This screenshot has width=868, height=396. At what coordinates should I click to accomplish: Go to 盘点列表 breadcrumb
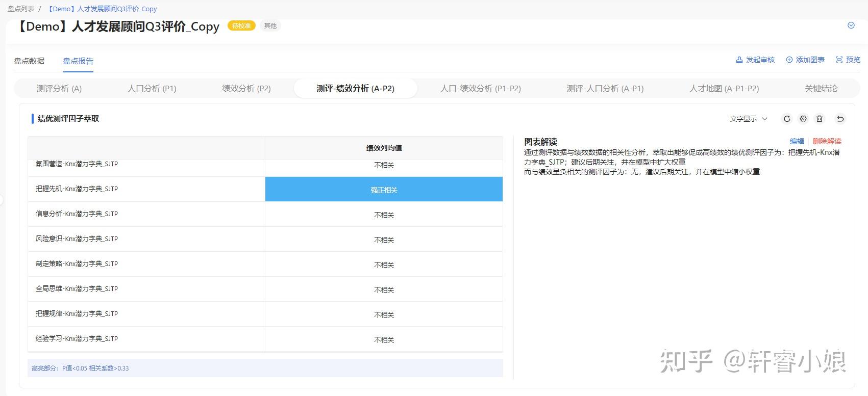click(21, 9)
